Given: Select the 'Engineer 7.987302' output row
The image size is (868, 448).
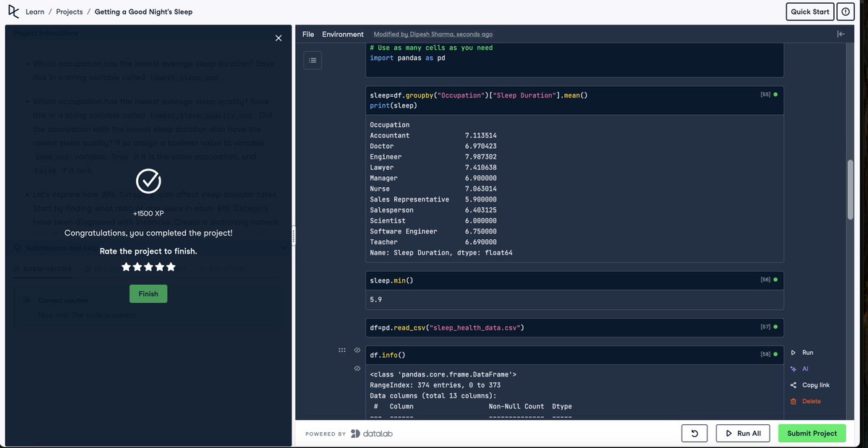Looking at the screenshot, I should (435, 157).
